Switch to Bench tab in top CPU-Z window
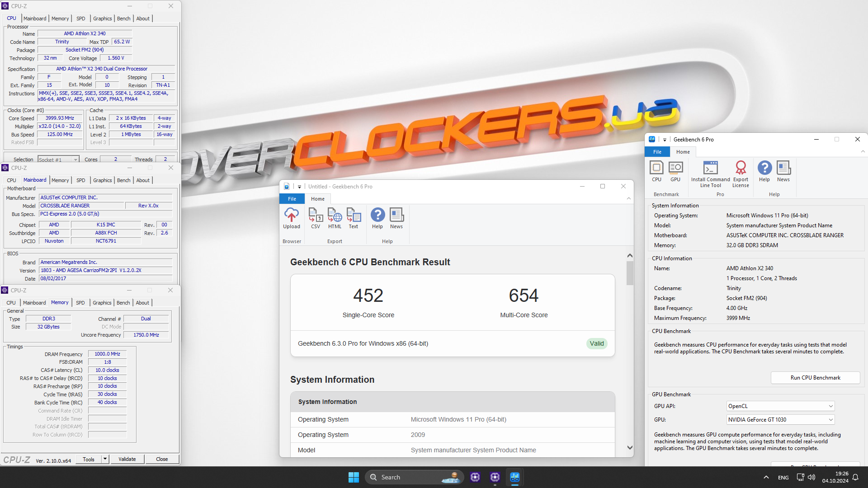Screen dimensions: 868x488 [x=123, y=19]
